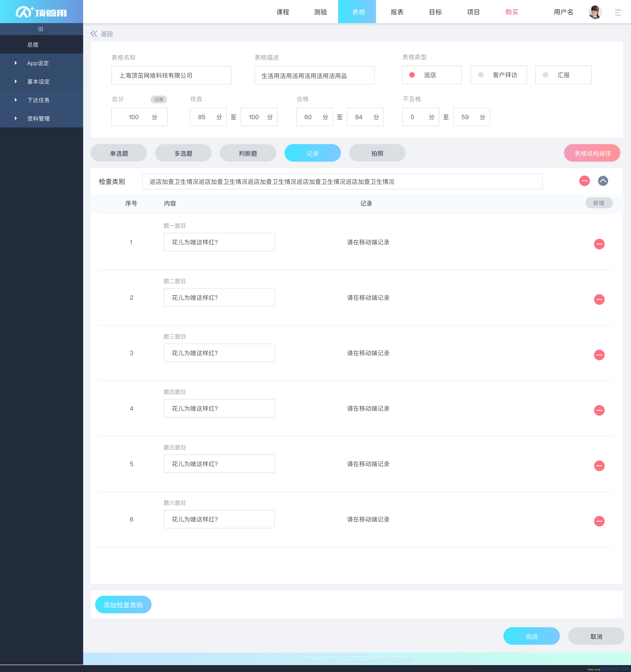Viewport: 631px width, 672px height.
Task: Open the 购买 menu item
Action: pos(512,12)
